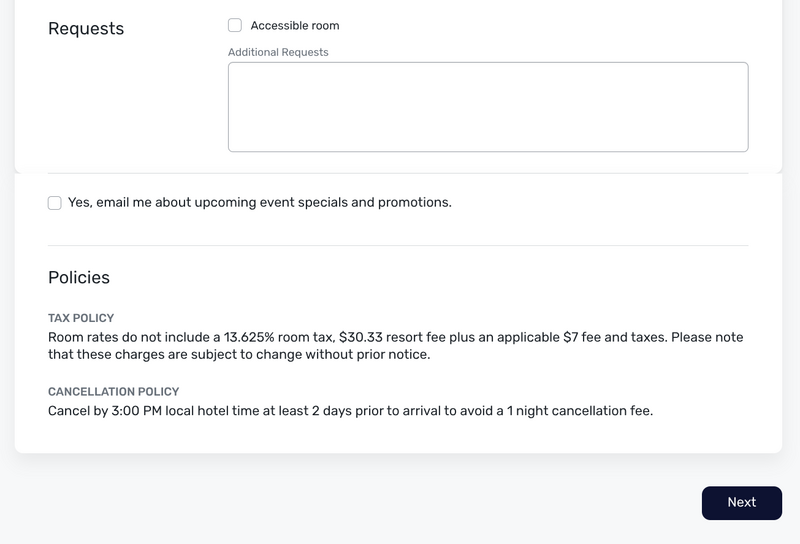Select the CANCELLATION POLICY subheading
800x544 pixels.
[113, 392]
